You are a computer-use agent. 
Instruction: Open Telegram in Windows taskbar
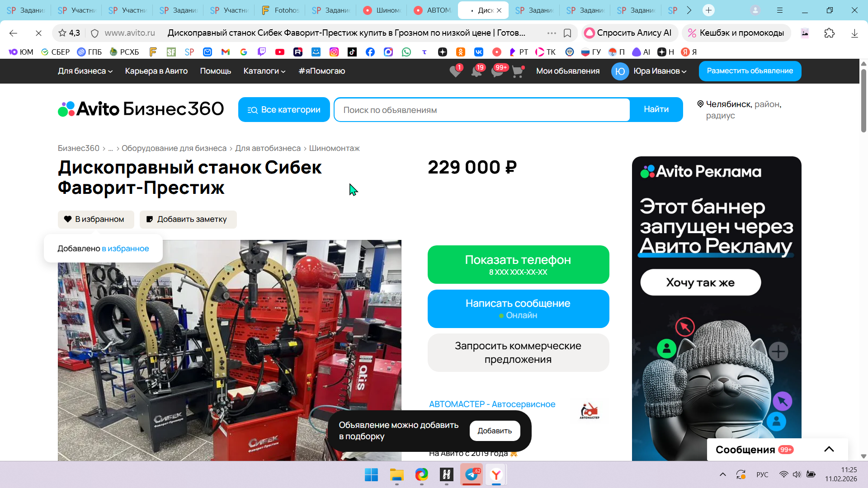471,475
